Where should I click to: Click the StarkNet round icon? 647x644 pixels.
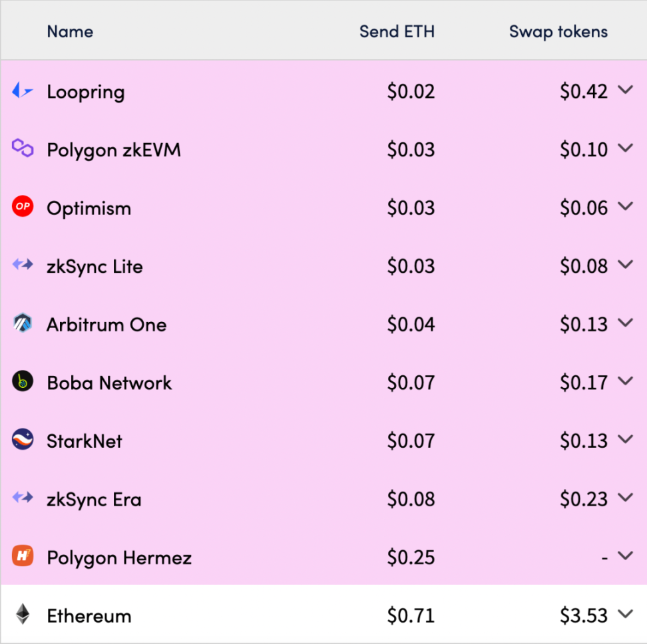pyautogui.click(x=22, y=439)
